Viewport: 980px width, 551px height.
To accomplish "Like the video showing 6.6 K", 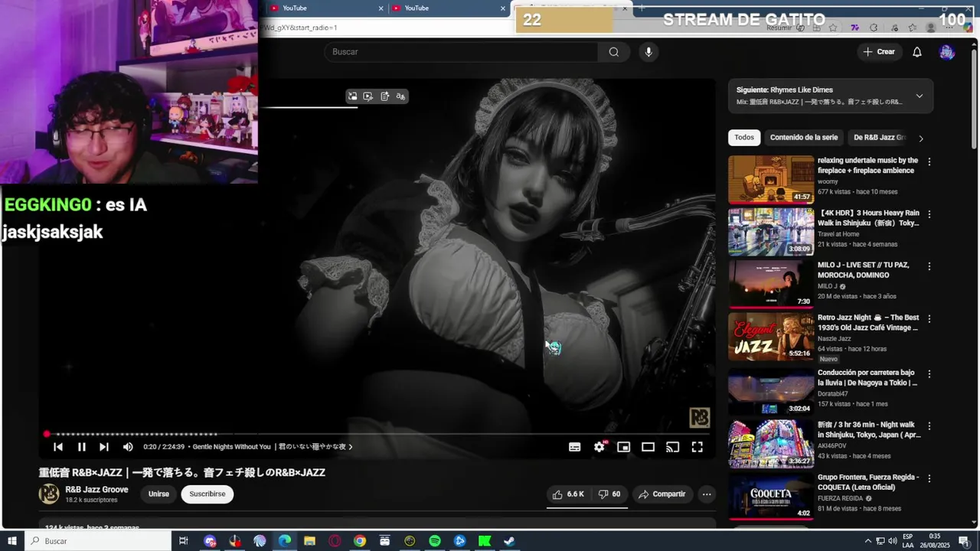I will pyautogui.click(x=568, y=494).
